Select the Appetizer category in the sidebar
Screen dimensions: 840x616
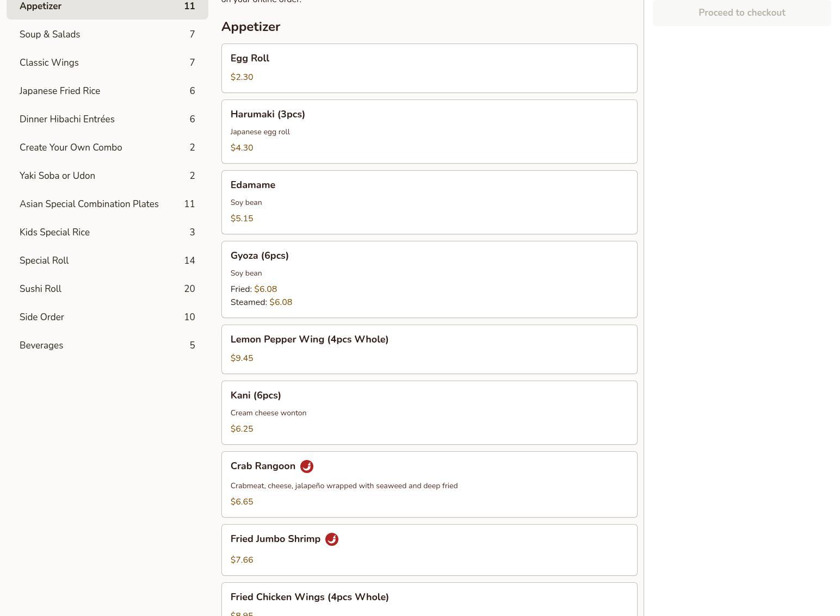point(107,7)
